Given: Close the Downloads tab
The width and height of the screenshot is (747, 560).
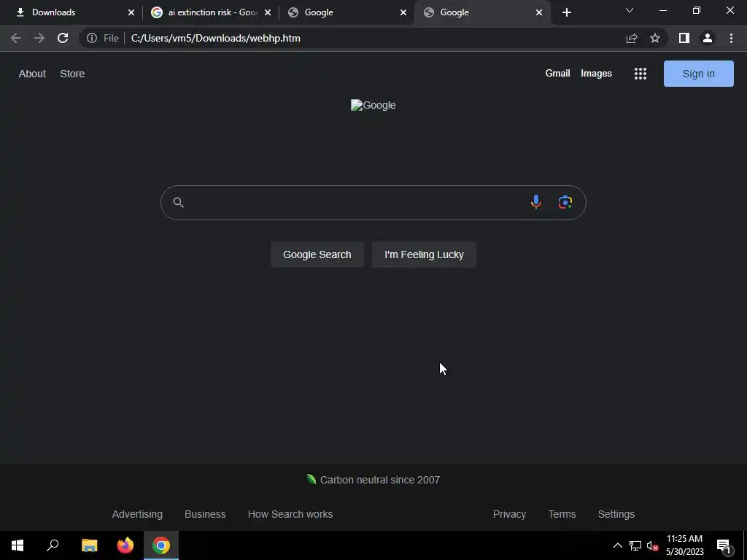Looking at the screenshot, I should (131, 12).
